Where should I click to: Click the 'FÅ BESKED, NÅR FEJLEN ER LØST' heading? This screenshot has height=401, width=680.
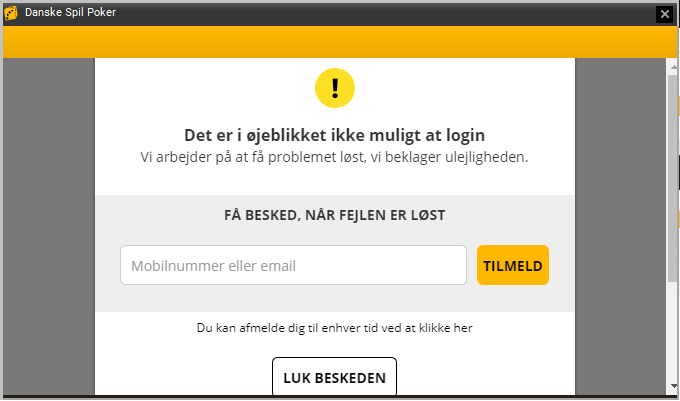[x=334, y=215]
